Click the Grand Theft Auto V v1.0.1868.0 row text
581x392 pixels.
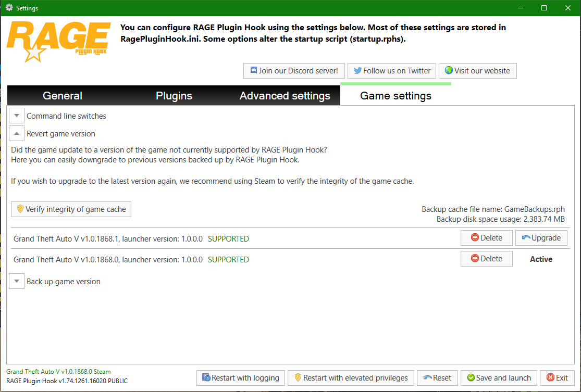pos(108,259)
